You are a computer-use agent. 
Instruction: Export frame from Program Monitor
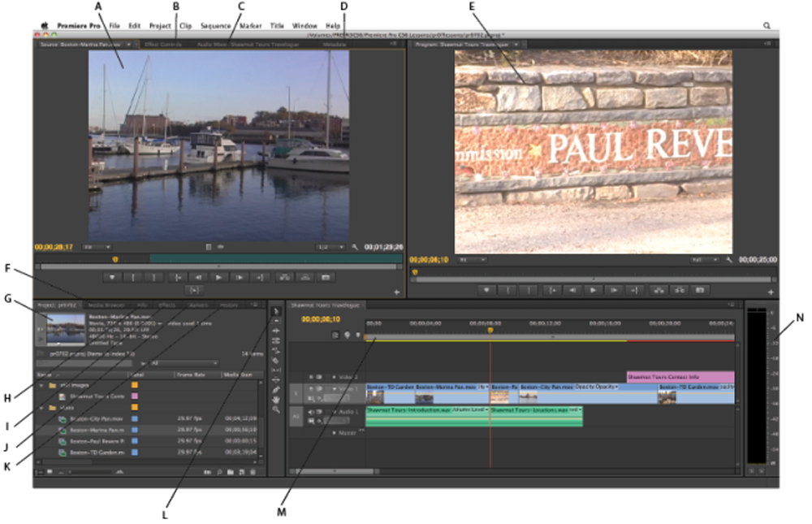point(700,290)
